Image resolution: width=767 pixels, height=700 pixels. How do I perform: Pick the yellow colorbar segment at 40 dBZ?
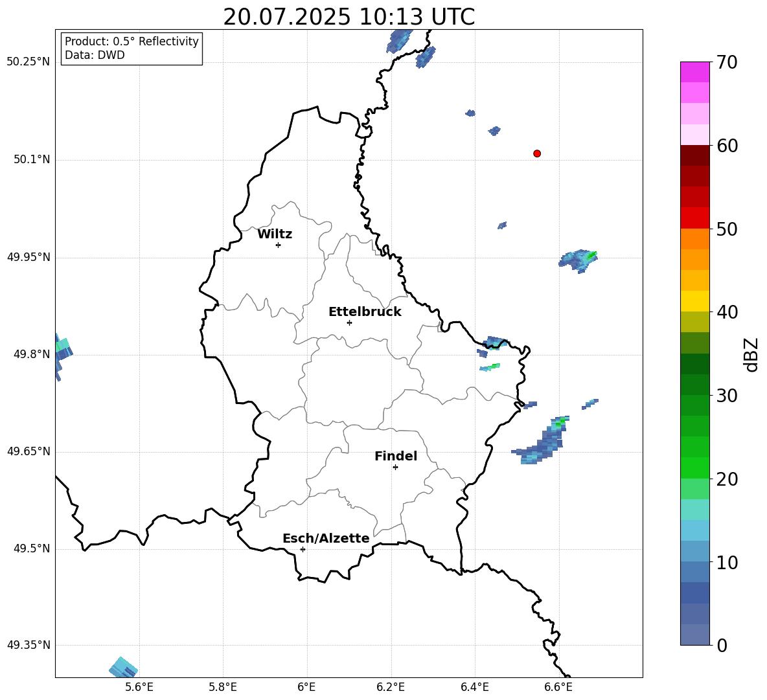tap(694, 301)
